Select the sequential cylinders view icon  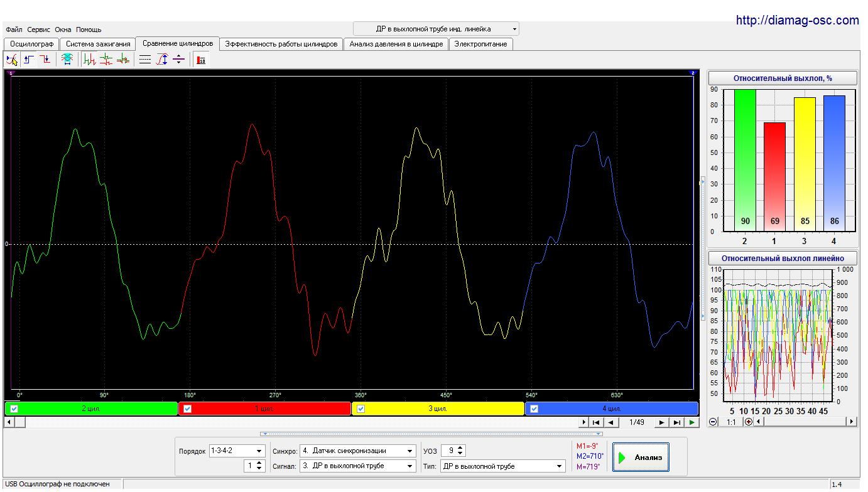[90, 60]
